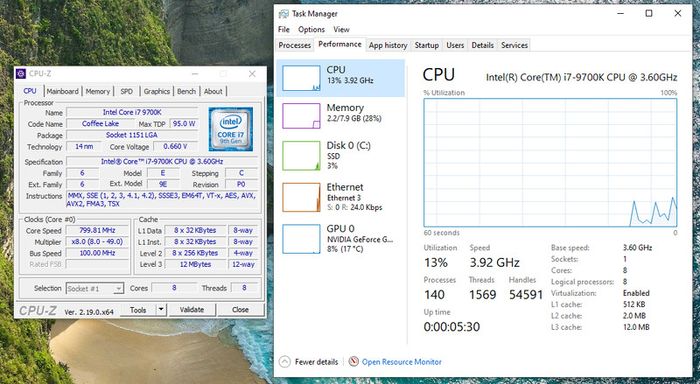This screenshot has height=384, width=700.
Task: Select the Memory mini graph thumbnail
Action: [x=301, y=116]
